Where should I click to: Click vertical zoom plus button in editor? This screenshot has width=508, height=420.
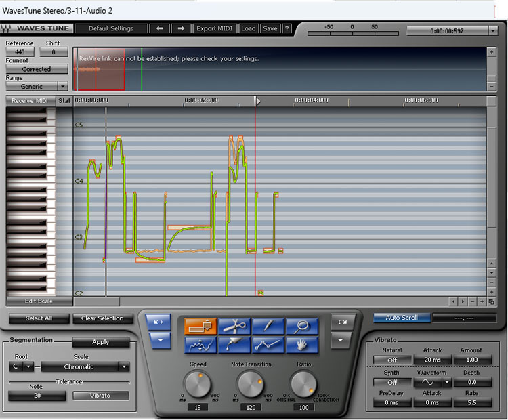pyautogui.click(x=492, y=292)
